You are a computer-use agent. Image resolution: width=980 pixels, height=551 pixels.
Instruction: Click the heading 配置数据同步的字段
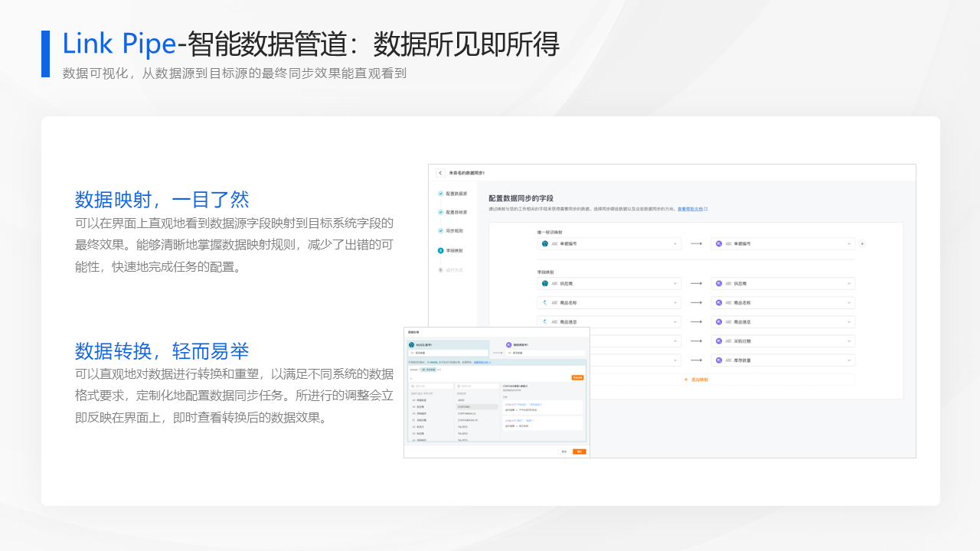click(521, 198)
